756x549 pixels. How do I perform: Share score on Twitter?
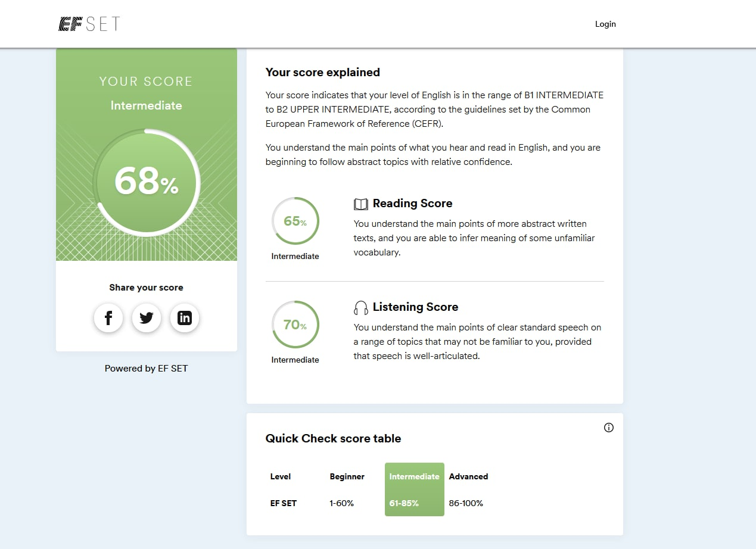[147, 318]
